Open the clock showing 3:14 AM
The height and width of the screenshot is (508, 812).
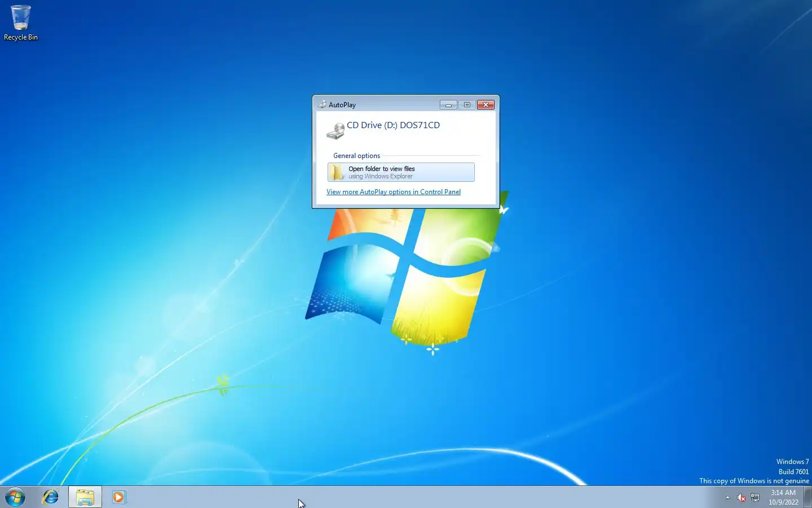click(783, 497)
